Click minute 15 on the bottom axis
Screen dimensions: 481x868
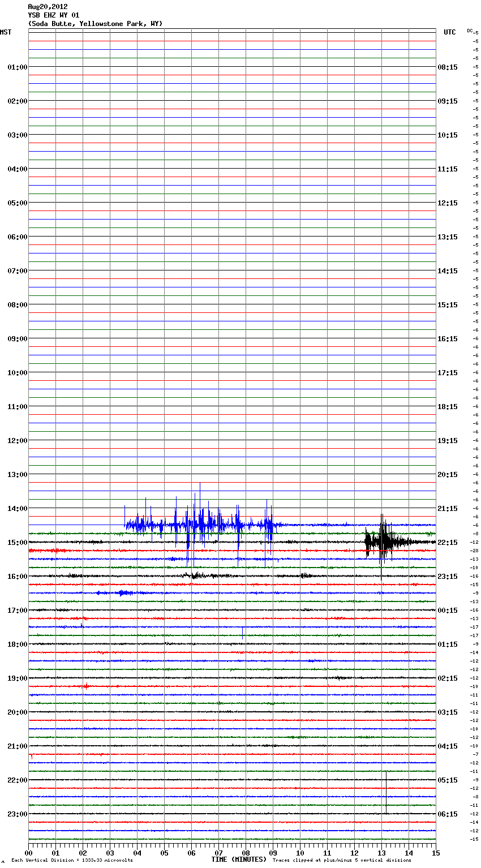tap(436, 853)
